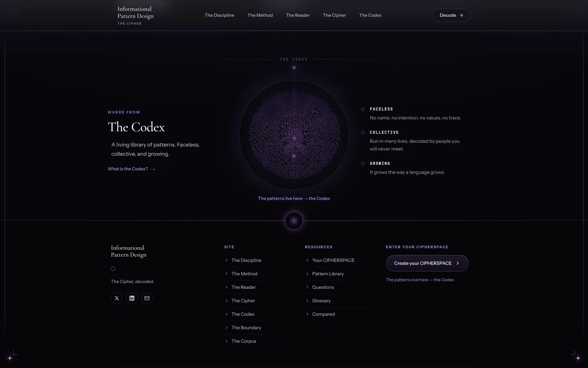Click the COLLECTIVE feature title
Viewport: 588px width, 368px height.
click(384, 132)
